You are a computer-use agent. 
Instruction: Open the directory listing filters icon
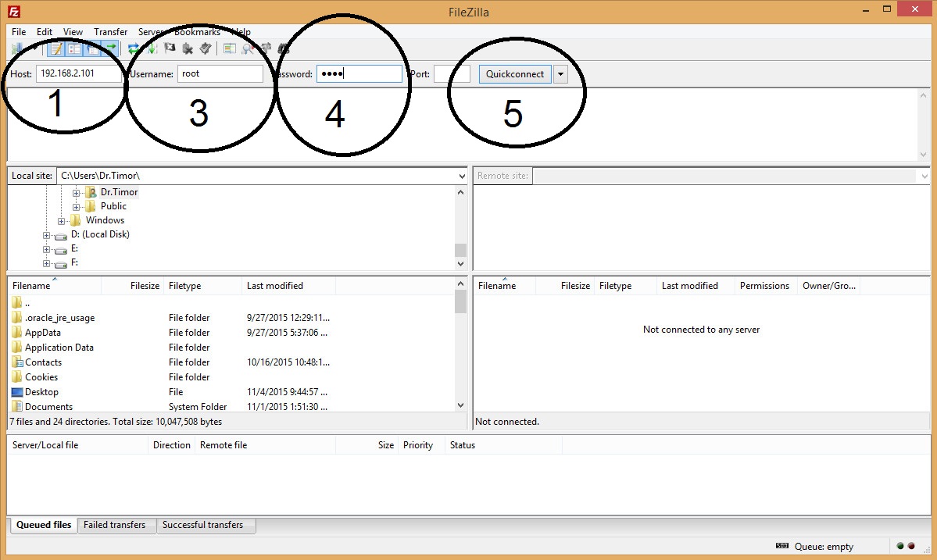[x=229, y=49]
